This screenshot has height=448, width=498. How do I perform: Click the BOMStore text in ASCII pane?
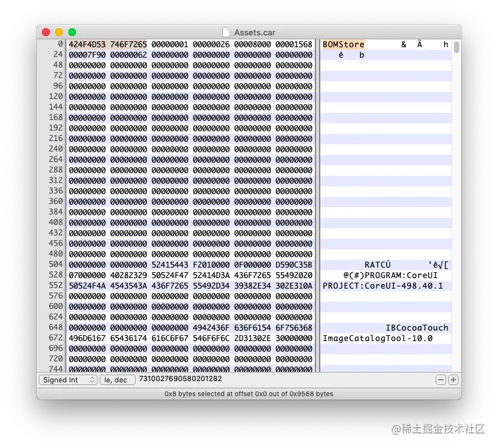pyautogui.click(x=343, y=45)
